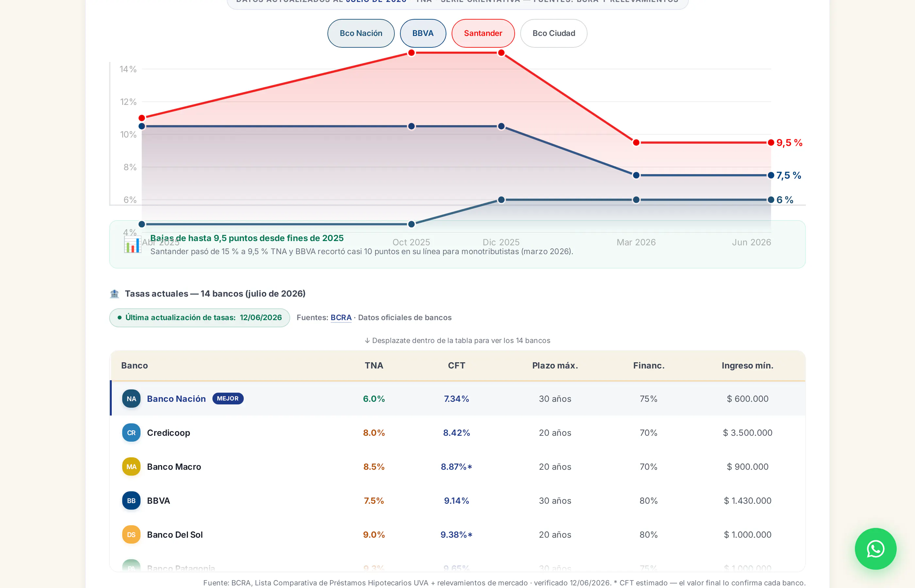Click the Plazo máx. column header

click(555, 366)
